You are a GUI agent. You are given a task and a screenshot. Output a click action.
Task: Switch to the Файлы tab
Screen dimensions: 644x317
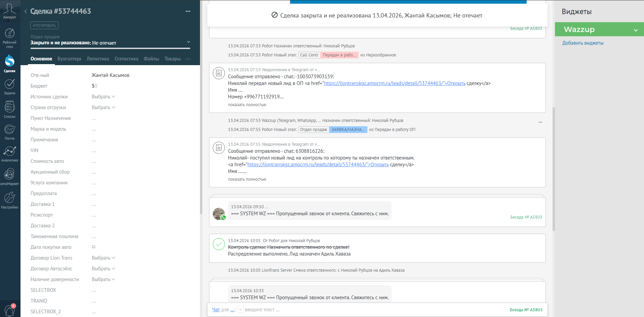coord(151,59)
